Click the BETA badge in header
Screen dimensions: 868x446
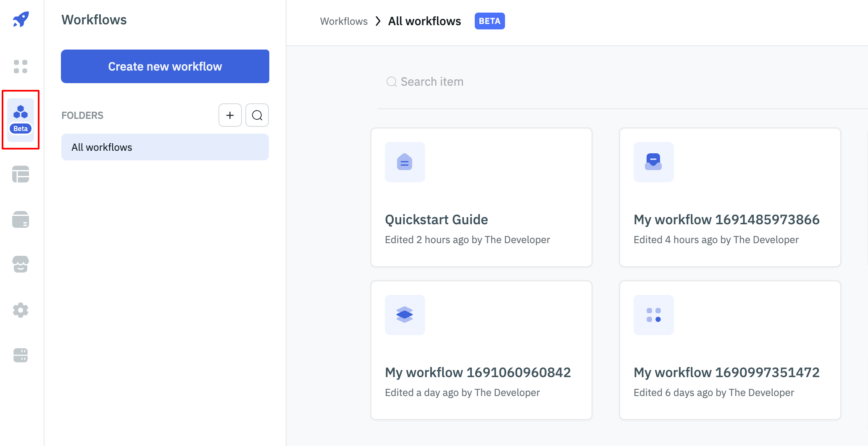(x=489, y=21)
